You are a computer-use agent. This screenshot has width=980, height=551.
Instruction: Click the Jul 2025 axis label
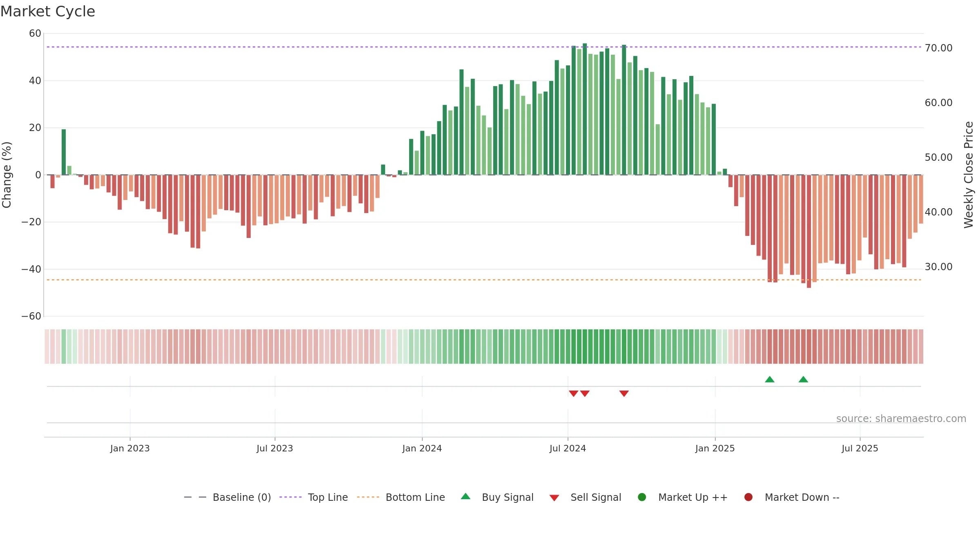(x=860, y=448)
